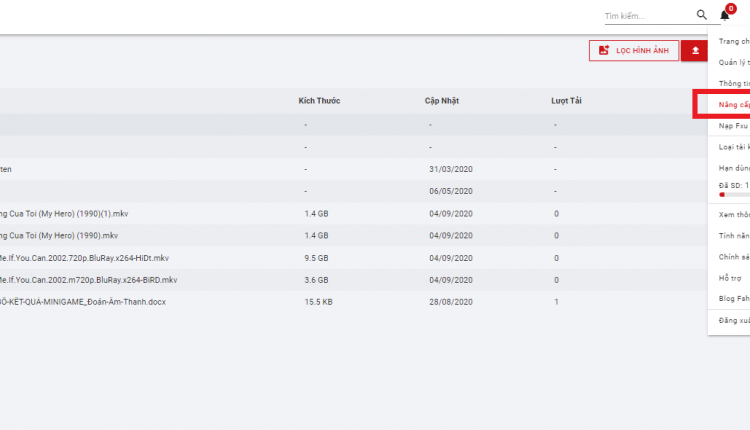Click the storage usage progress bar

tap(734, 195)
